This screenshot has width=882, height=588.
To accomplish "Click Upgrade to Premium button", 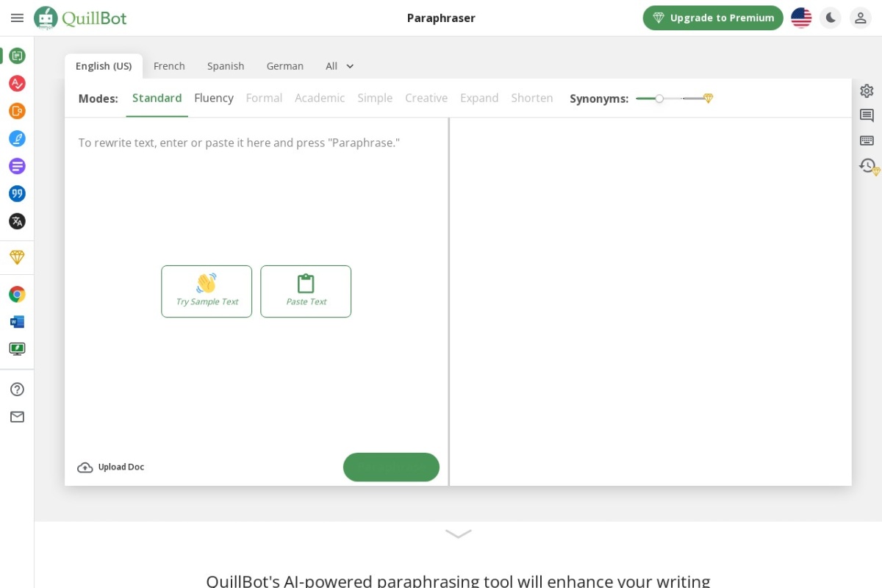I will pyautogui.click(x=713, y=18).
